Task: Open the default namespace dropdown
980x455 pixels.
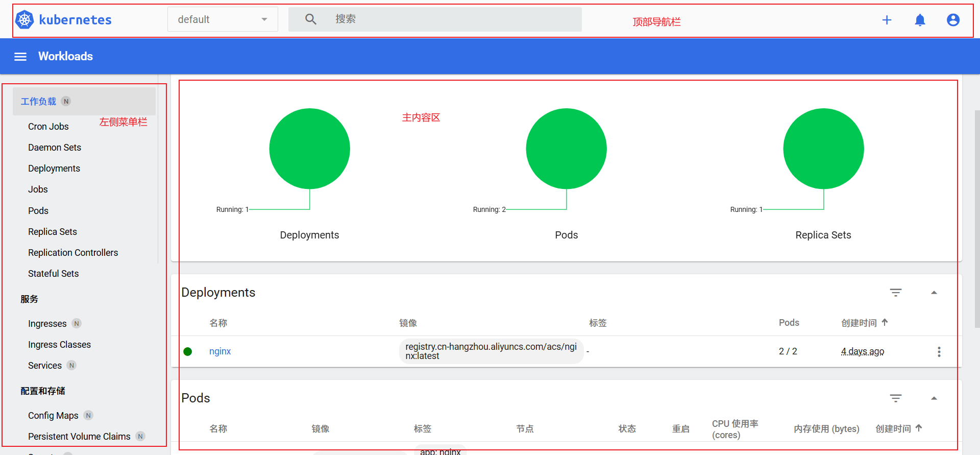Action: 223,19
